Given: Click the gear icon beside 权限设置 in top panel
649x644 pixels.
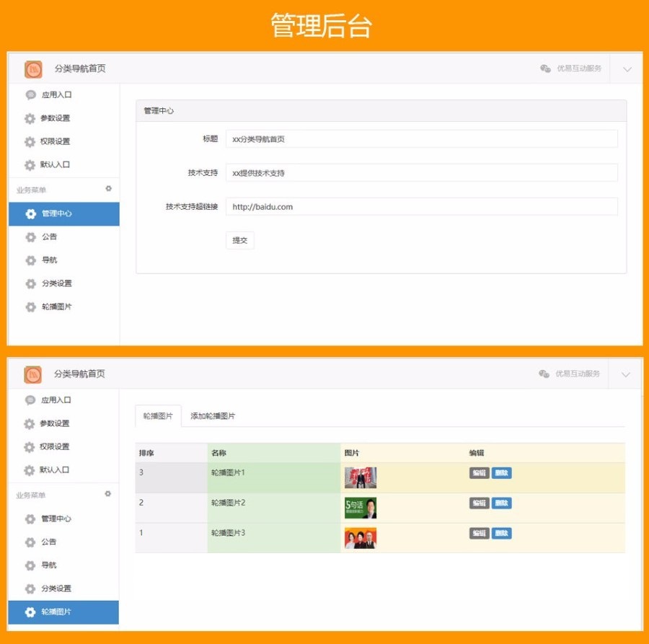Looking at the screenshot, I should click(30, 141).
